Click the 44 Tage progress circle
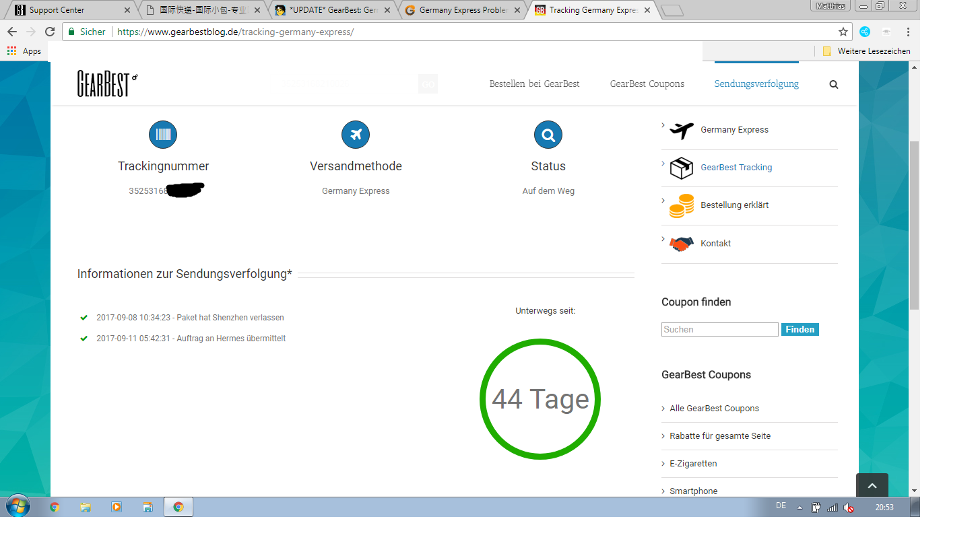Screen dimensions: 978x560 (x=540, y=399)
